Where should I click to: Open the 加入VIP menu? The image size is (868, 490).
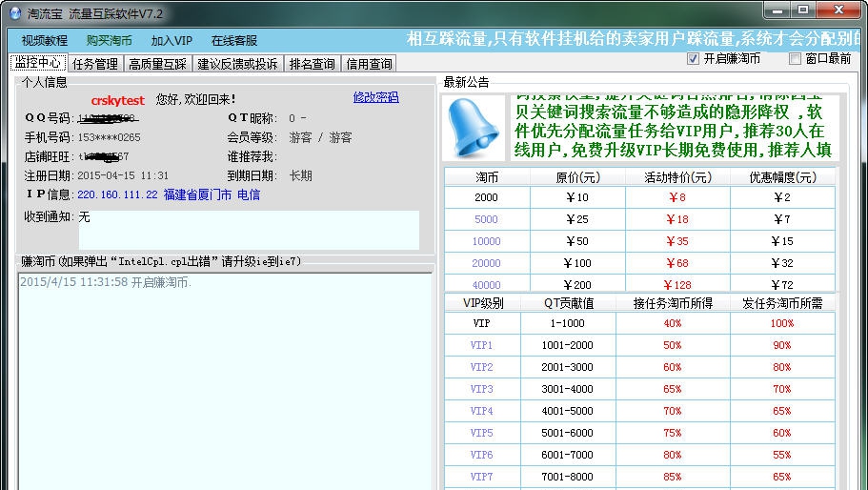172,40
